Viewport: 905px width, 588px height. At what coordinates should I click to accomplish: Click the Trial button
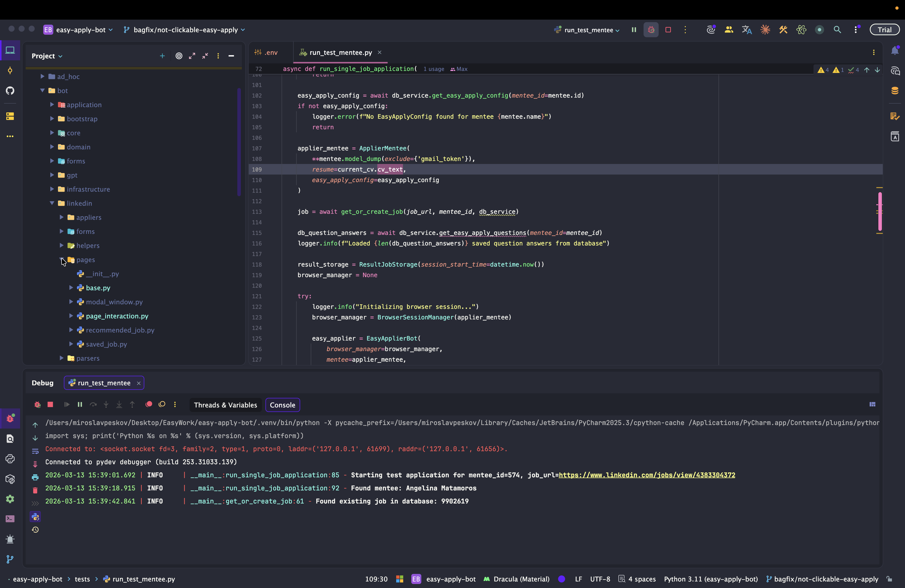[x=884, y=30]
